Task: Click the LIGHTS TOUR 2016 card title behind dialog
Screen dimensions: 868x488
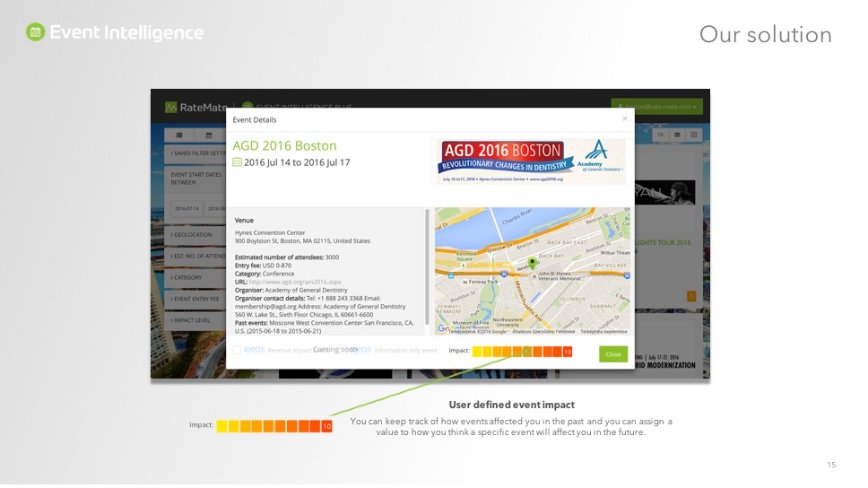Action: pyautogui.click(x=663, y=242)
